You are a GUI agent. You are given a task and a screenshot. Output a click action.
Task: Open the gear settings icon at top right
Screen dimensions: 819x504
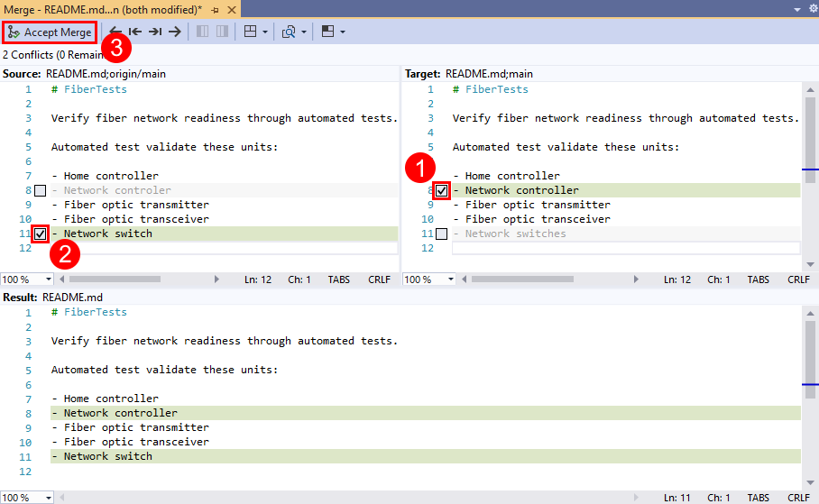tap(810, 8)
